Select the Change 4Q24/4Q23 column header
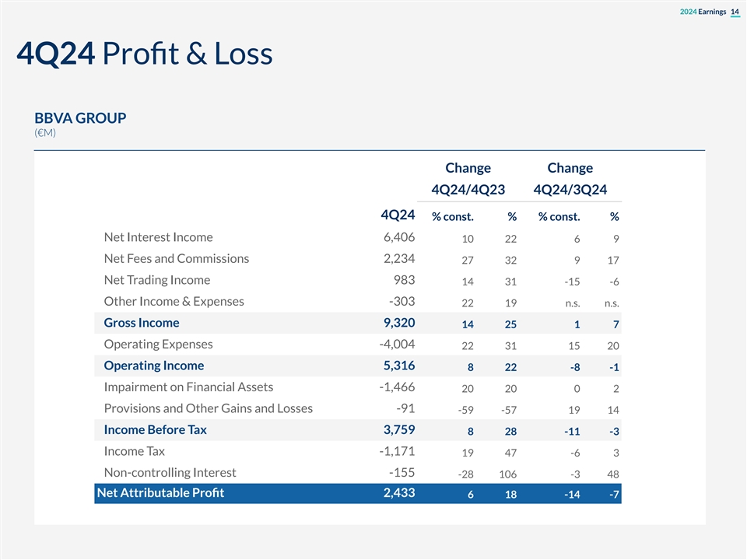This screenshot has height=560, width=747. click(x=468, y=179)
